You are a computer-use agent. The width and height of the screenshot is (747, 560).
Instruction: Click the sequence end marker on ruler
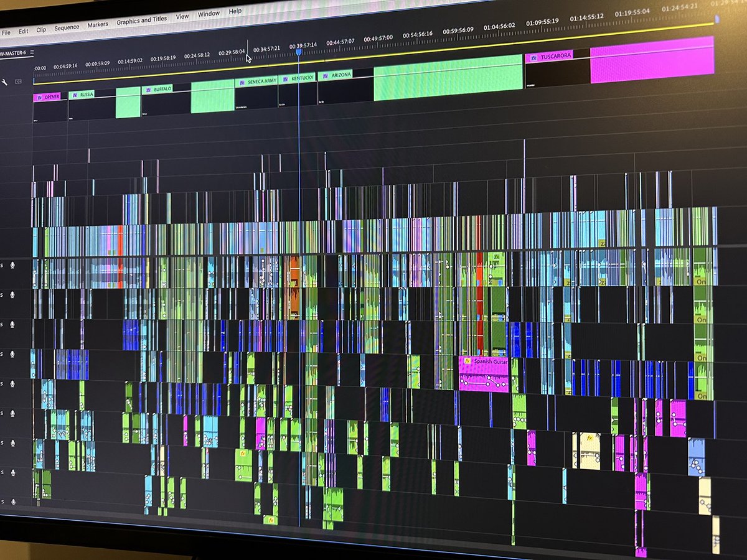point(716,19)
